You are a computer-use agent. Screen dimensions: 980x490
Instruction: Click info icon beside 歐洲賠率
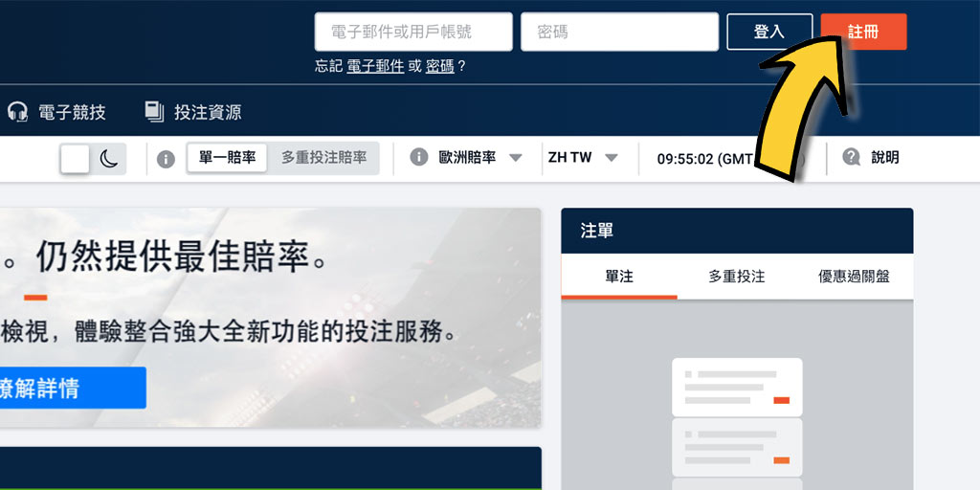[419, 157]
